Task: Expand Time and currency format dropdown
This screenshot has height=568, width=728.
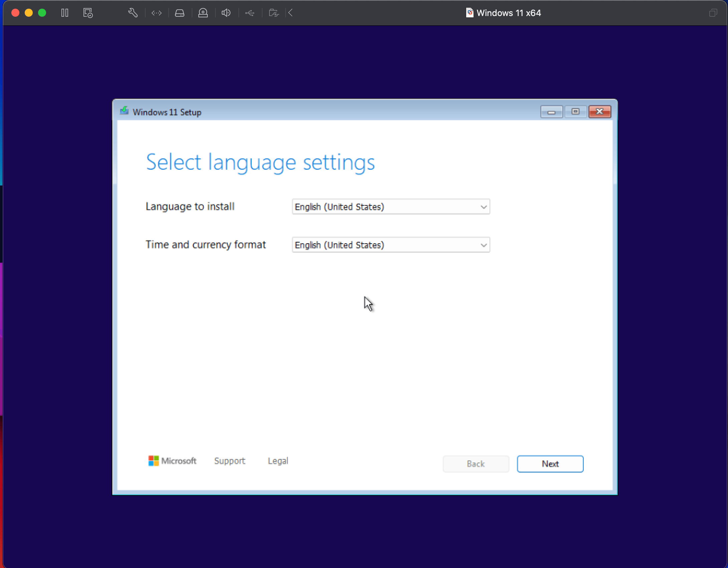Action: [391, 245]
